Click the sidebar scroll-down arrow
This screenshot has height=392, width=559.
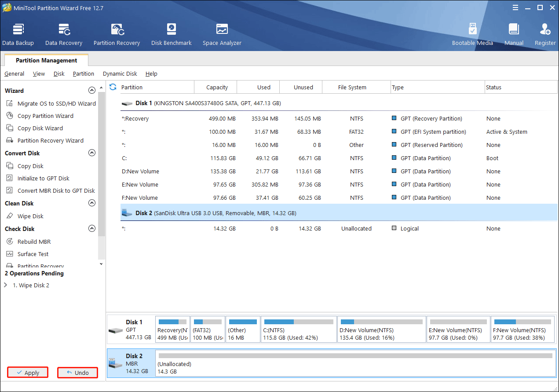coord(102,264)
